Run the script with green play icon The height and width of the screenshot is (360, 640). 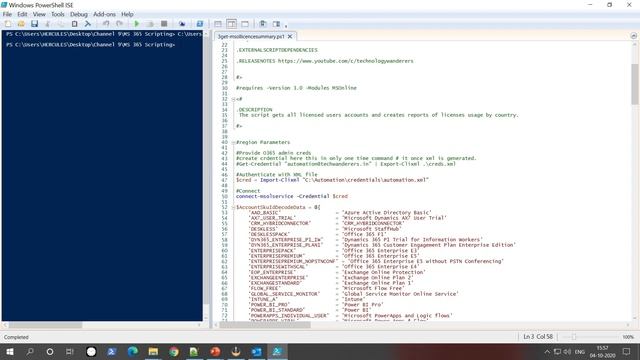pos(137,24)
